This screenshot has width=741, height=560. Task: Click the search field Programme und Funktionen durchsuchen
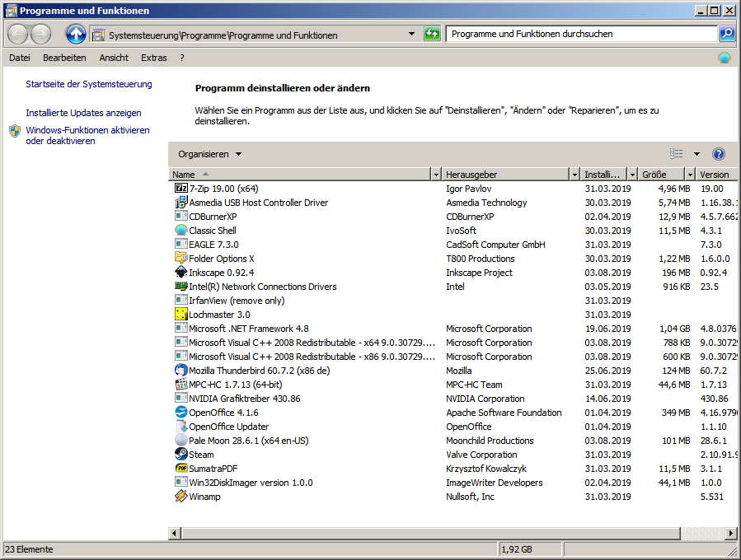coord(581,34)
